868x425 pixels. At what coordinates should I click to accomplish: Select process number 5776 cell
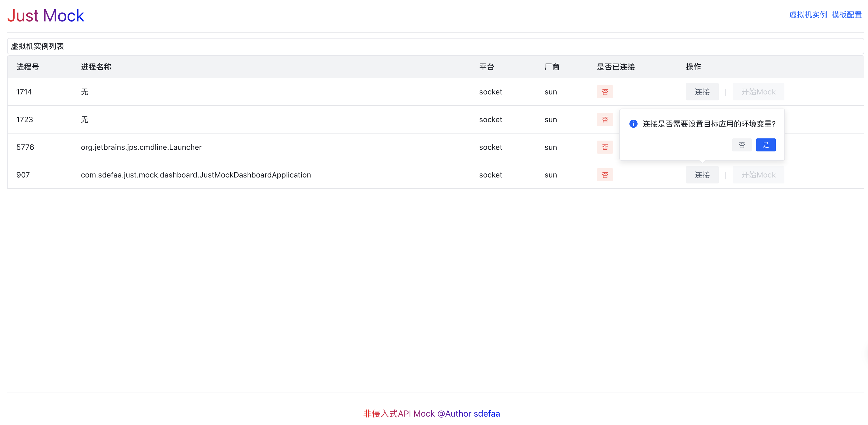(x=25, y=147)
